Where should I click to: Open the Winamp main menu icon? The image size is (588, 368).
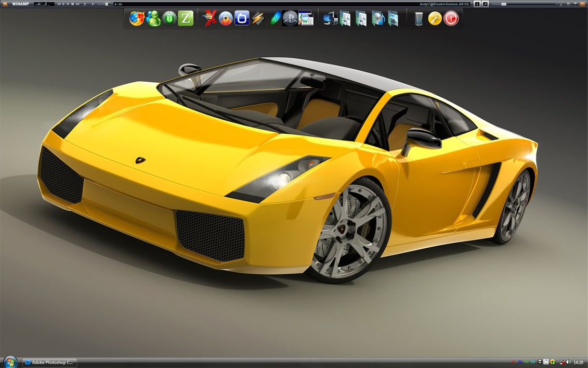(x=5, y=4)
